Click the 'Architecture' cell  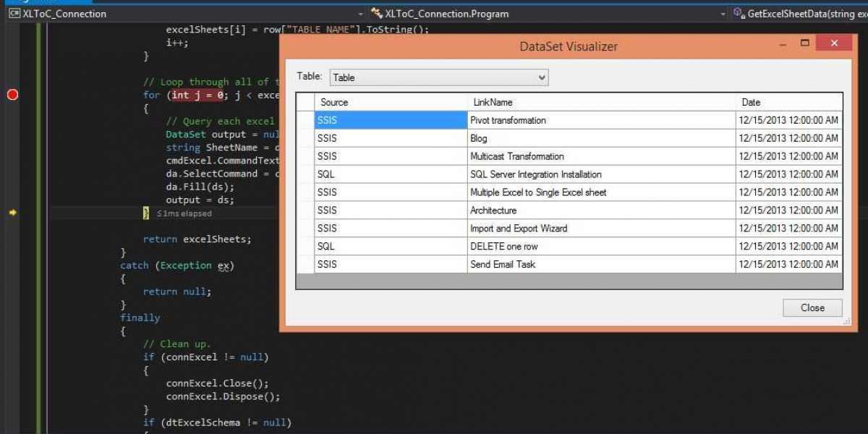click(x=601, y=210)
